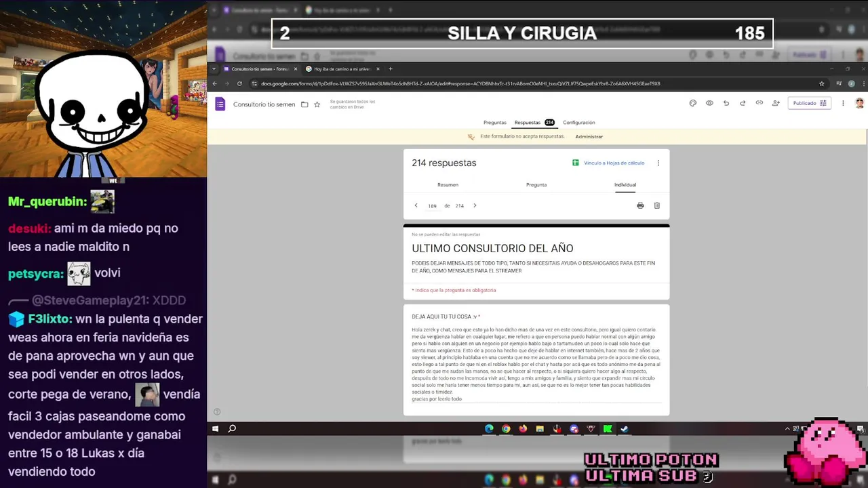Viewport: 868px width, 488px height.
Task: Open a new browser tab
Action: tap(390, 68)
